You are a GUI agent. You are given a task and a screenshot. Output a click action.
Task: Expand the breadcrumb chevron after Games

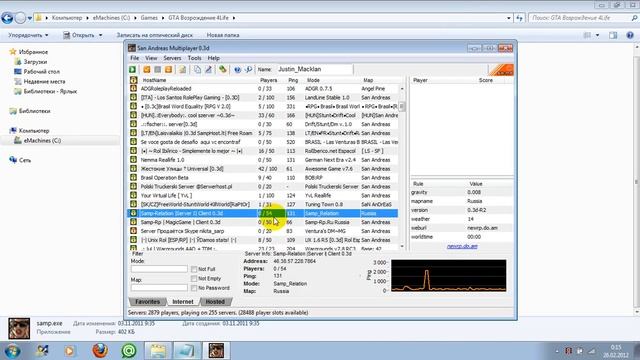click(163, 18)
